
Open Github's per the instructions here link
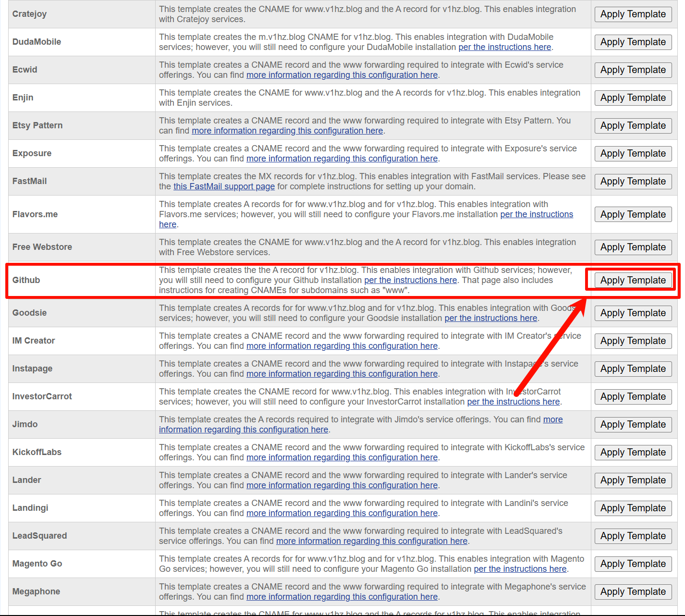coord(410,280)
